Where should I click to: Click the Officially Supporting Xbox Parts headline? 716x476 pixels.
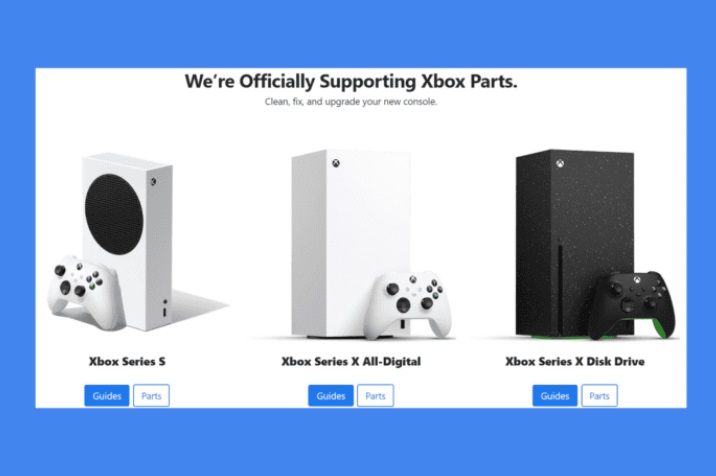(351, 81)
